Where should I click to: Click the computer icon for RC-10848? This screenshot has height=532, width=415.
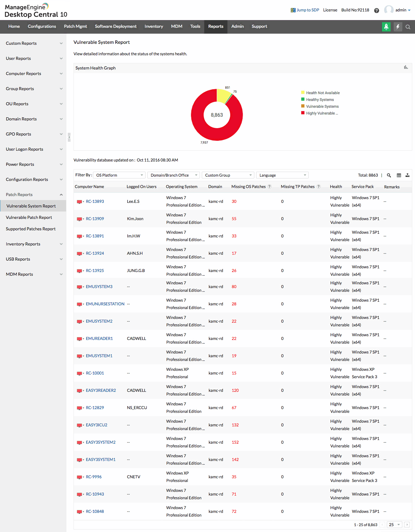[79, 512]
